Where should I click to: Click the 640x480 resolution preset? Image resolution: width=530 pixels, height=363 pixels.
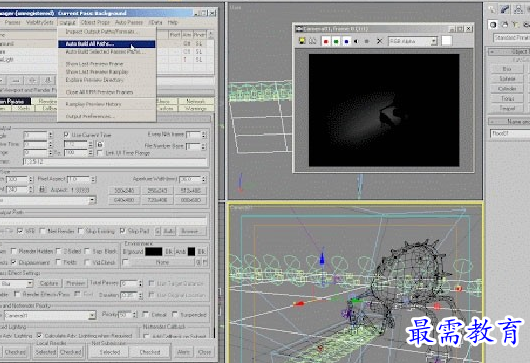124,200
